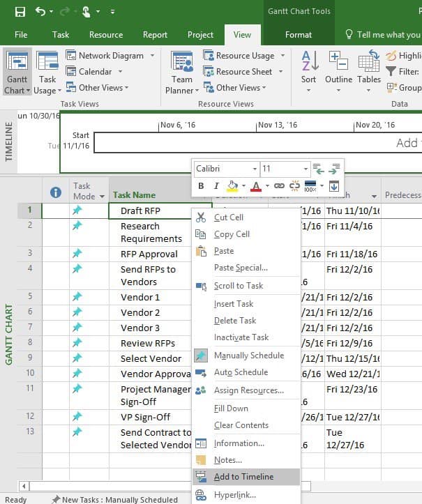Image resolution: width=422 pixels, height=504 pixels.
Task: Switch task to Auto Schedule
Action: [x=241, y=372]
